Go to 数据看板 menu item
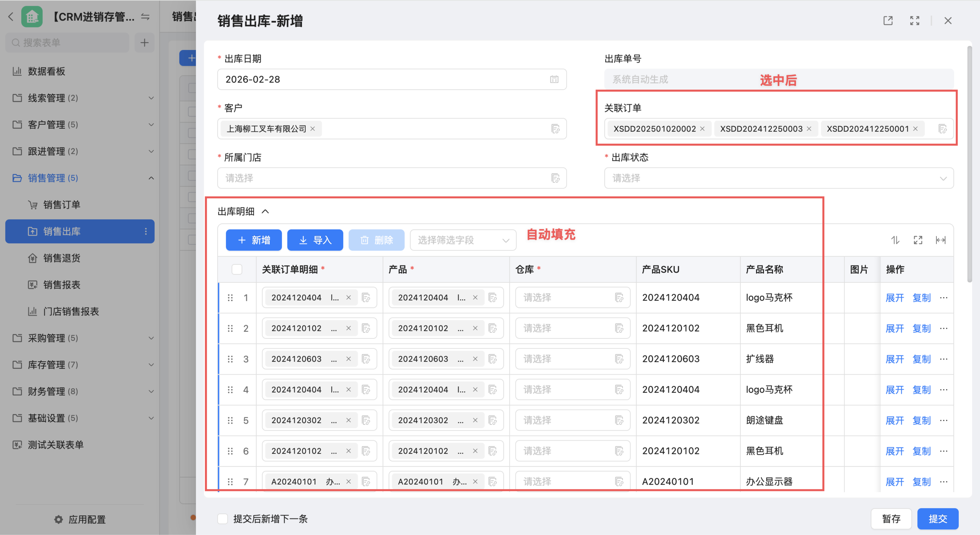Viewport: 980px width, 535px height. click(x=46, y=71)
